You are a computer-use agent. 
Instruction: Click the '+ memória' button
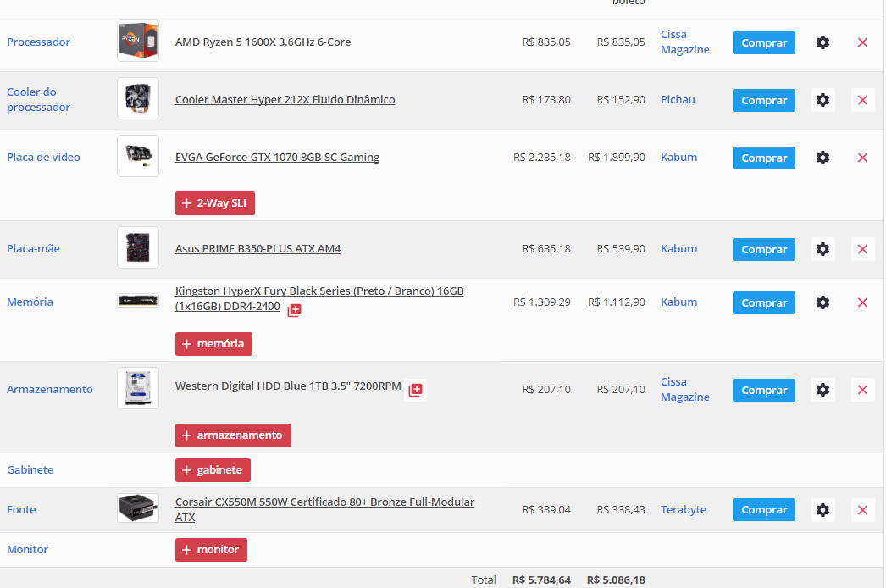[x=213, y=344]
